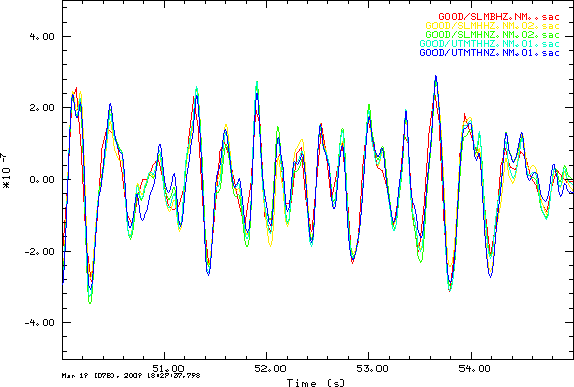Select the -4.00 y-axis tick label

[x=39, y=323]
